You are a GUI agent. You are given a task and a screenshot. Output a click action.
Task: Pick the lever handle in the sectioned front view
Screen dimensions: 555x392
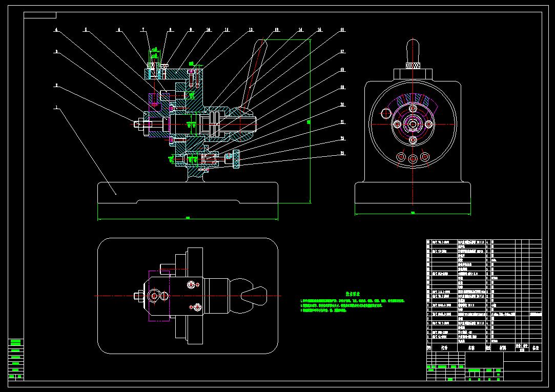255,74
